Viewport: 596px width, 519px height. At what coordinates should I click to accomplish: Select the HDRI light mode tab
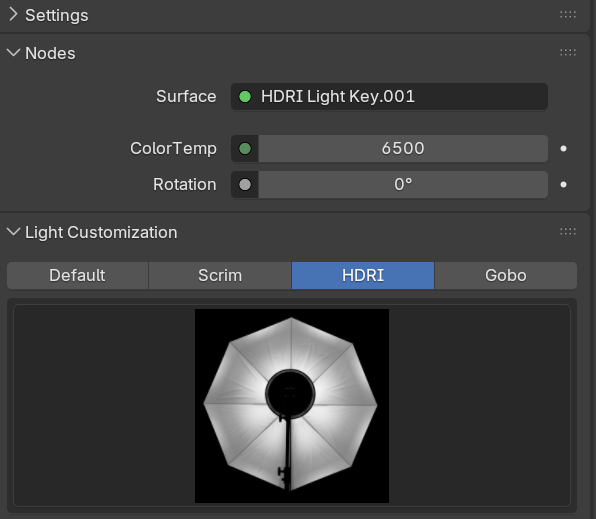363,275
